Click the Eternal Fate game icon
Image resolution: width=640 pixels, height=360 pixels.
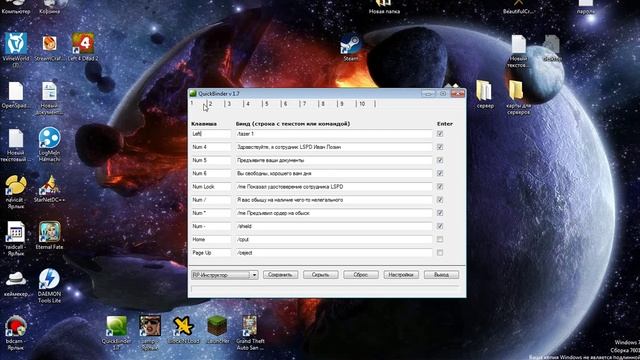[x=49, y=232]
